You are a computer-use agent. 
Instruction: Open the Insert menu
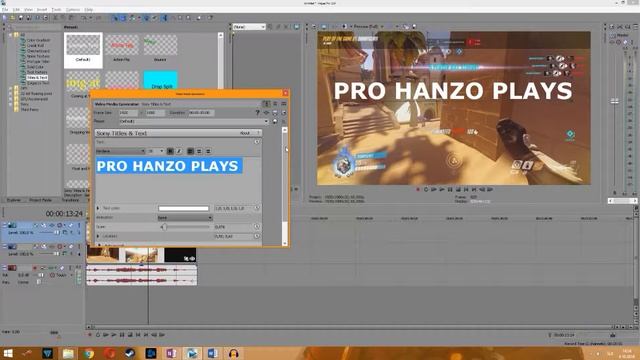click(42, 9)
